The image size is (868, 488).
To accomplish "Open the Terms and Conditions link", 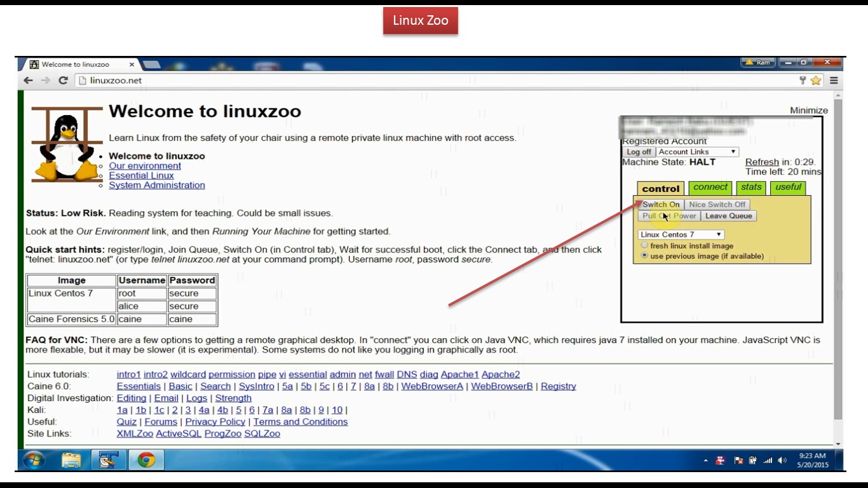I will 300,422.
